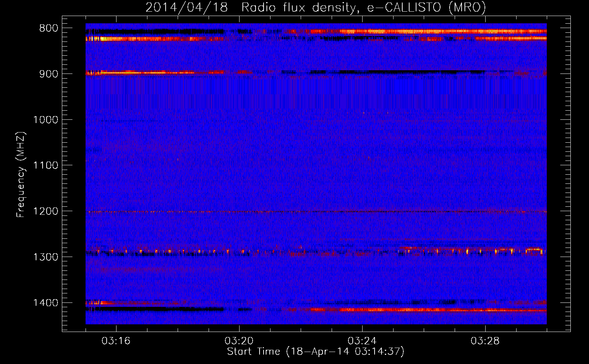
Task: Select the 'Frequency (MHZ)' y-axis label
Action: [x=21, y=175]
